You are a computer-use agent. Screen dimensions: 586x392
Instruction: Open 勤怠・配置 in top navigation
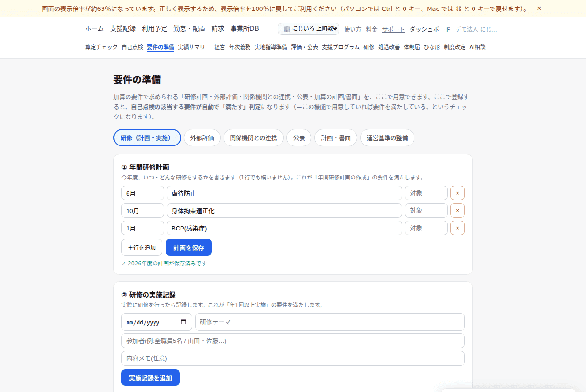190,28
